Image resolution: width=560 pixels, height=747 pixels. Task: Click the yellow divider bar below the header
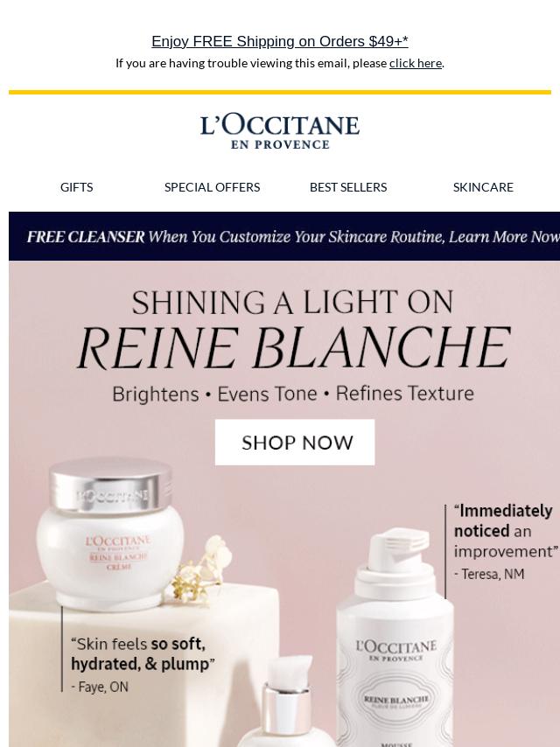click(280, 92)
